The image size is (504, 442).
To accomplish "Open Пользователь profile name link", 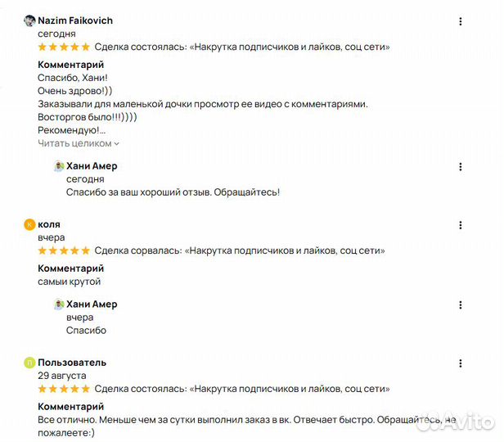I will click(x=72, y=363).
